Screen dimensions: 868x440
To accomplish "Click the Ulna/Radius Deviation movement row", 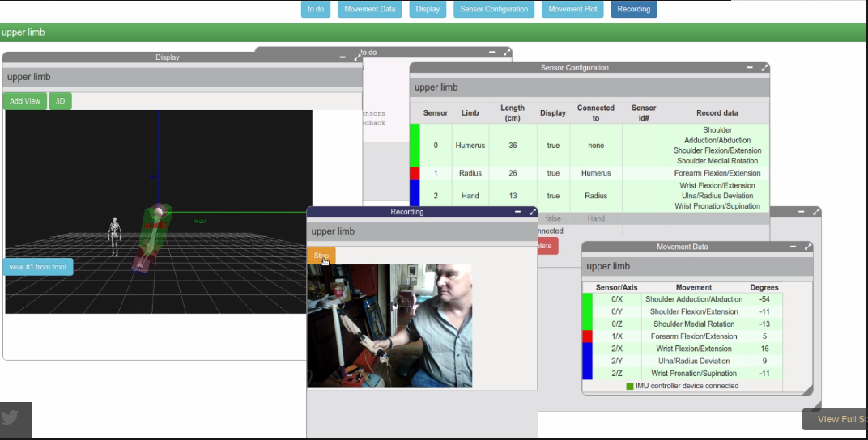I will coord(687,361).
